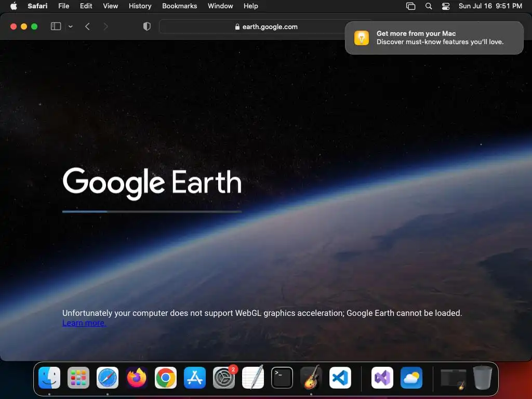Open the View menu

point(110,6)
